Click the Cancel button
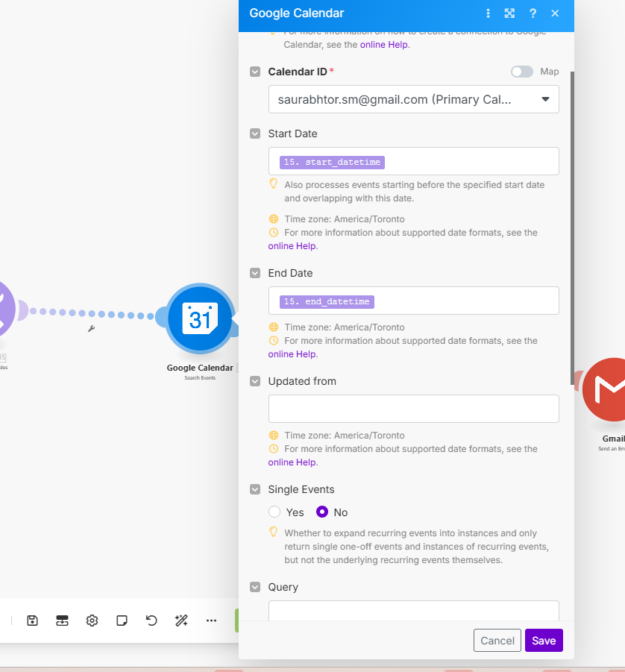 pyautogui.click(x=497, y=640)
